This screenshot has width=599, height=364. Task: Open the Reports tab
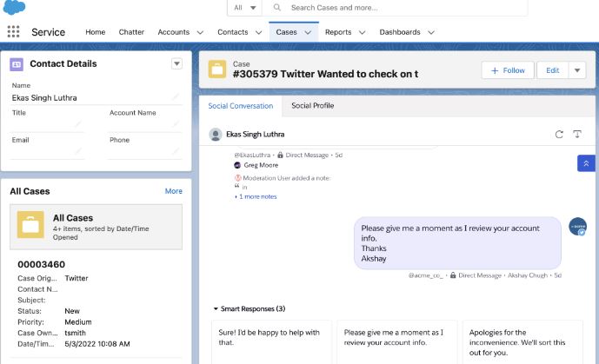338,32
